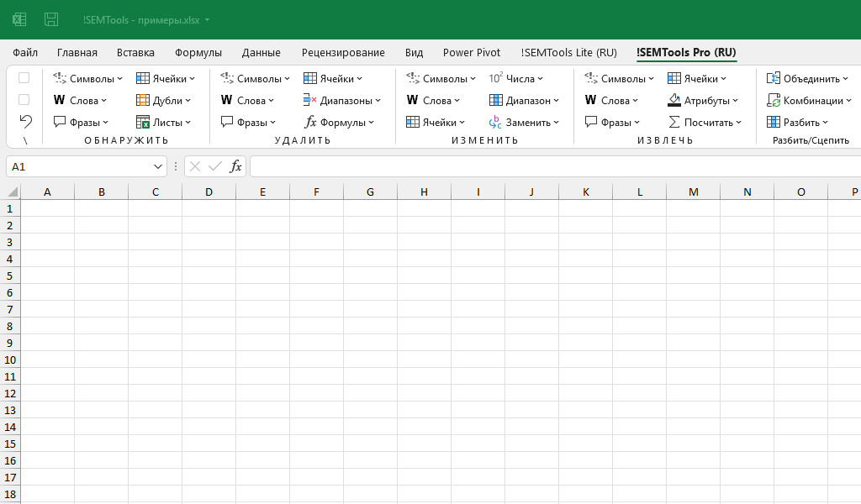Open Слова in the ОБНАРУЖИТЬ group
Image resolution: width=861 pixels, height=504 pixels.
[80, 100]
